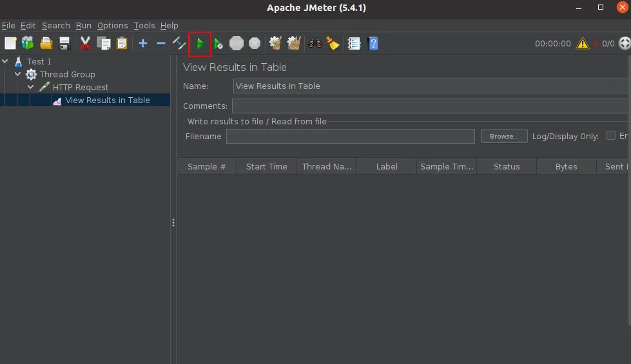Copy the selected element icon
This screenshot has height=364, width=631.
(x=103, y=43)
